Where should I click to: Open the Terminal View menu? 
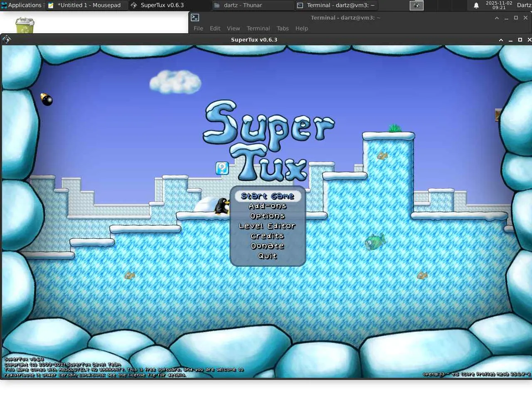coord(233,28)
